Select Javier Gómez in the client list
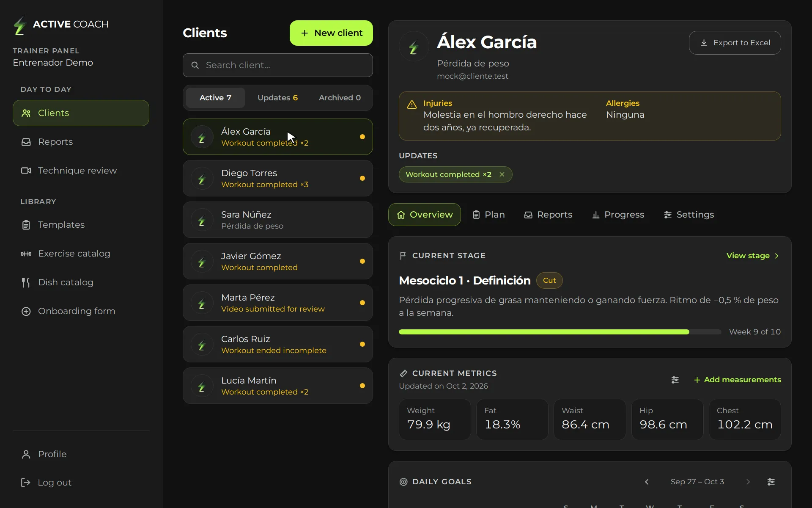Image resolution: width=812 pixels, height=508 pixels. 278,261
